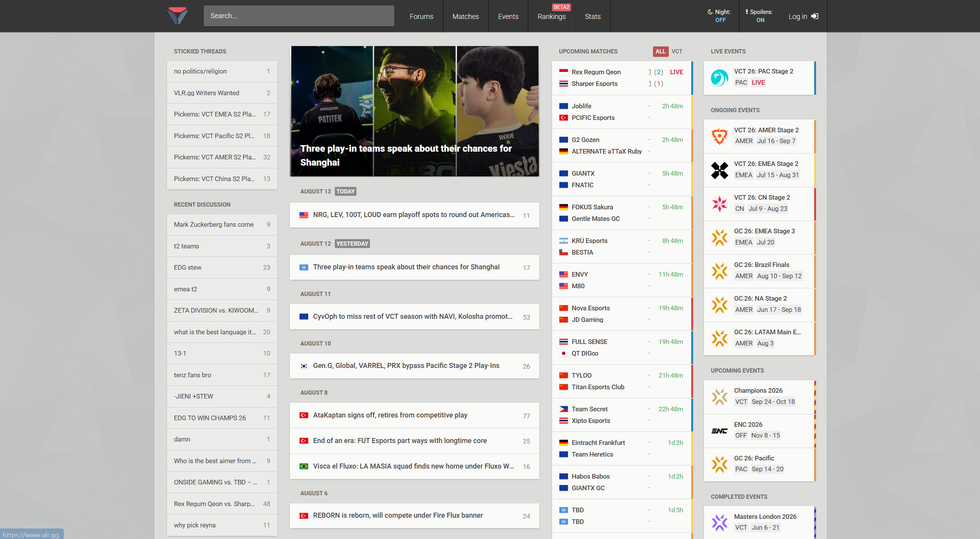Viewport: 980px width, 539px height.
Task: Click the login arrow icon
Action: coord(815,16)
